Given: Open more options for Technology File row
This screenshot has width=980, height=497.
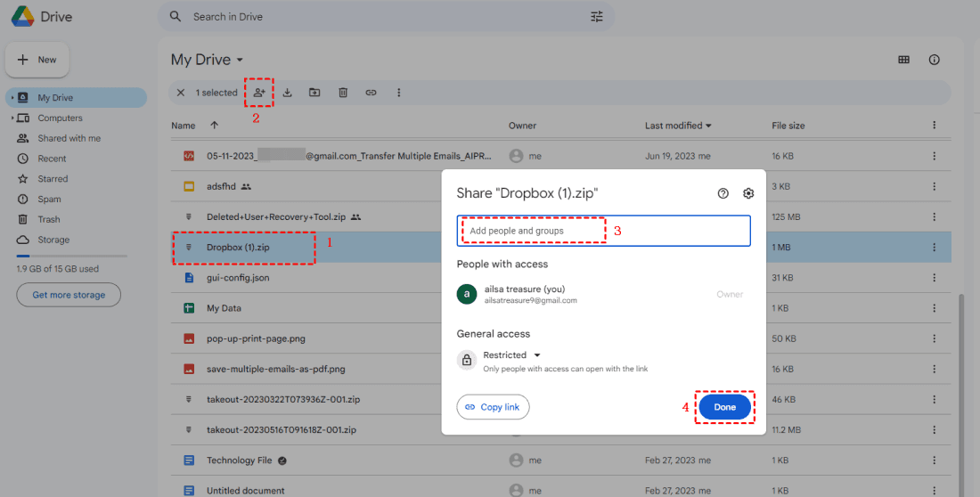Looking at the screenshot, I should pyautogui.click(x=935, y=460).
